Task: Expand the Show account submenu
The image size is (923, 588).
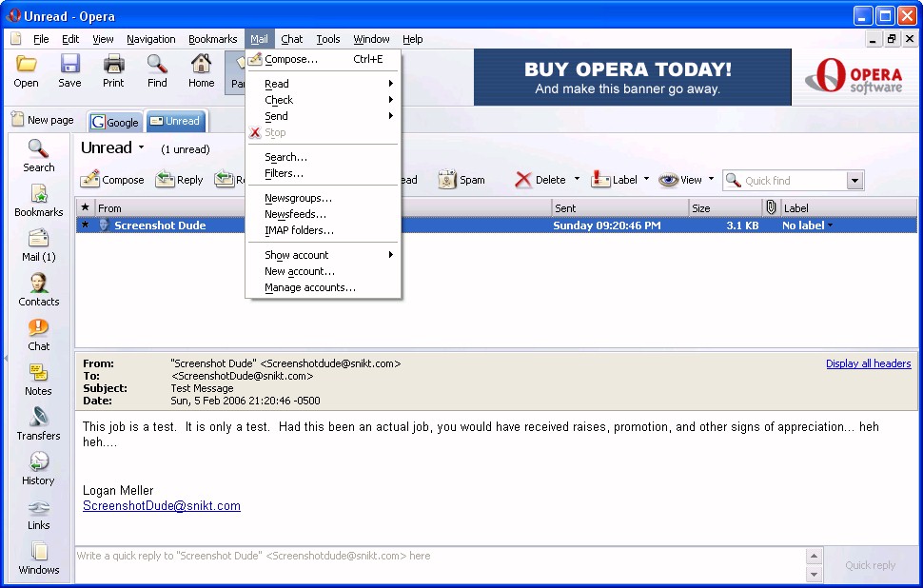Action: 328,255
